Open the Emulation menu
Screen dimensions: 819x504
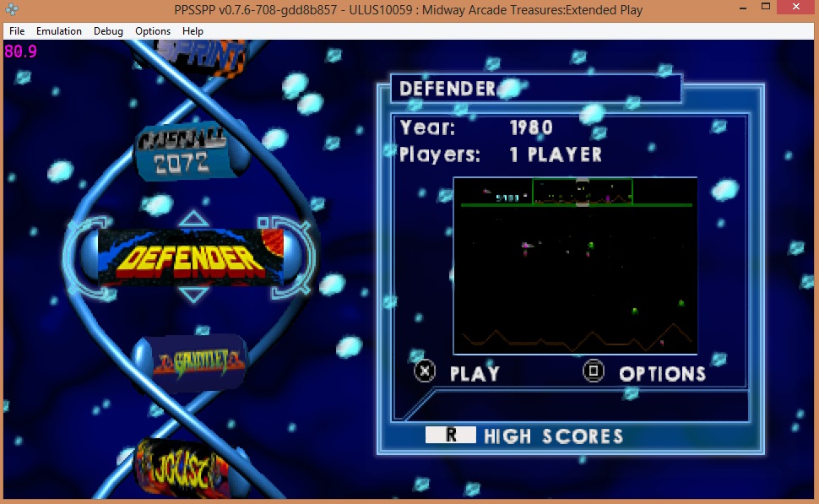tap(59, 31)
